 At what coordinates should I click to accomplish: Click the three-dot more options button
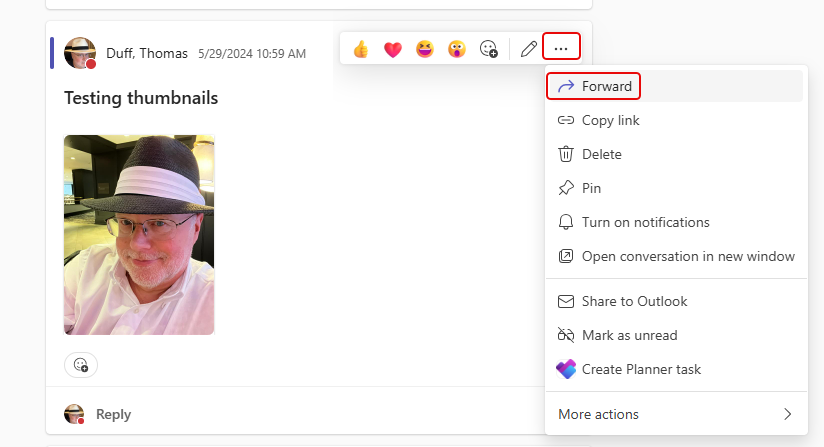pyautogui.click(x=561, y=48)
